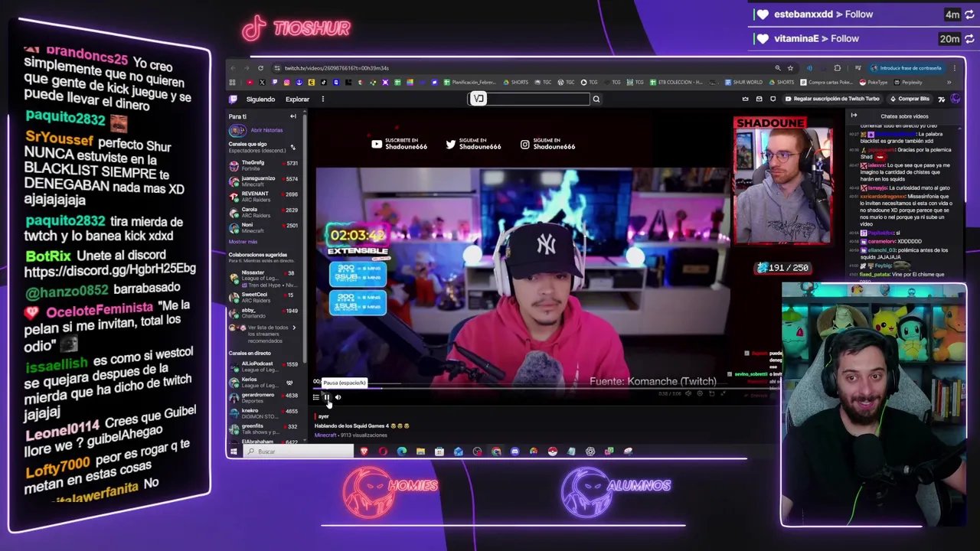Open the three-dot menu beside Explorar
Viewport: 980px width, 551px height.
pos(322,99)
